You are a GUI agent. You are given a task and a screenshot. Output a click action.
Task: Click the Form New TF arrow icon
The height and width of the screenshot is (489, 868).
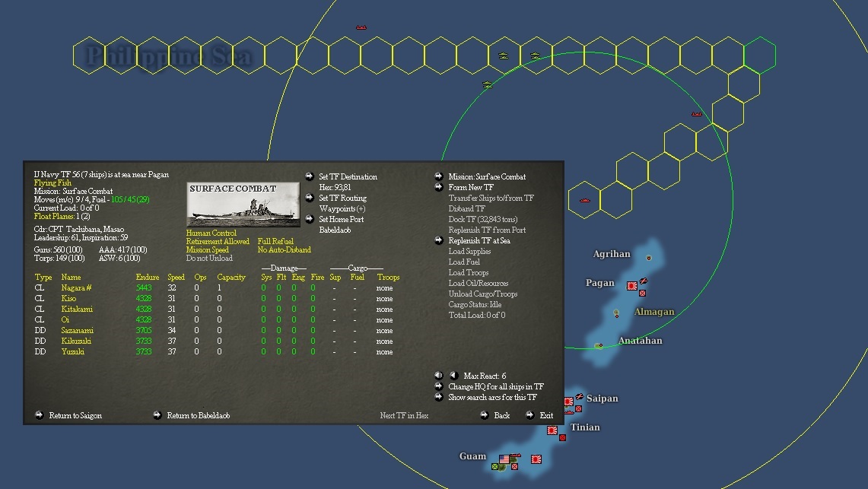[439, 187]
